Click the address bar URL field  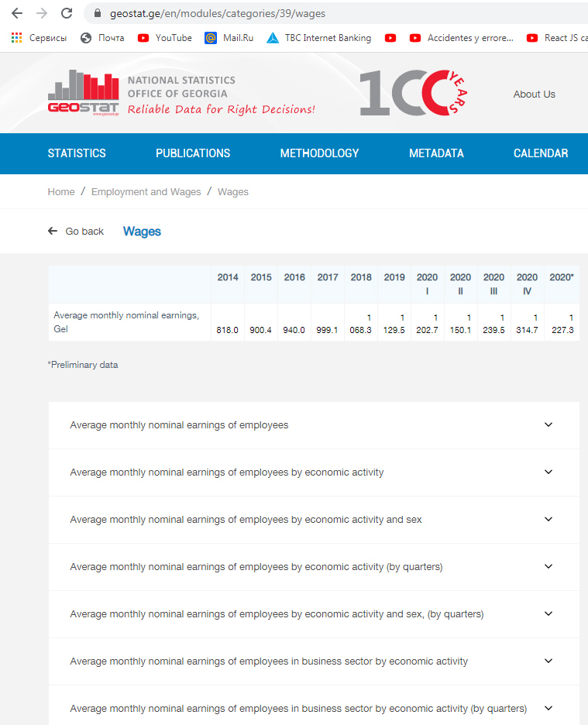(x=310, y=14)
